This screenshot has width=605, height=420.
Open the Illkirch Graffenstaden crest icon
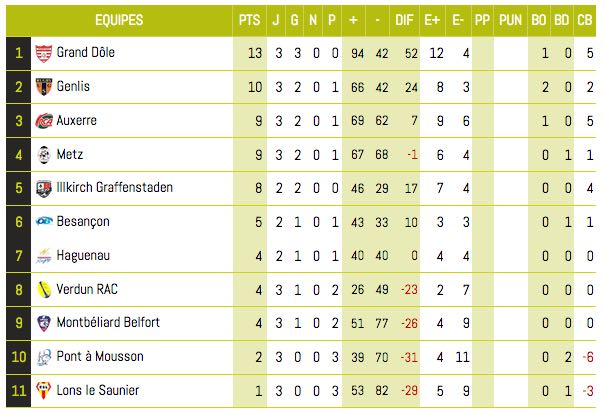(44, 188)
